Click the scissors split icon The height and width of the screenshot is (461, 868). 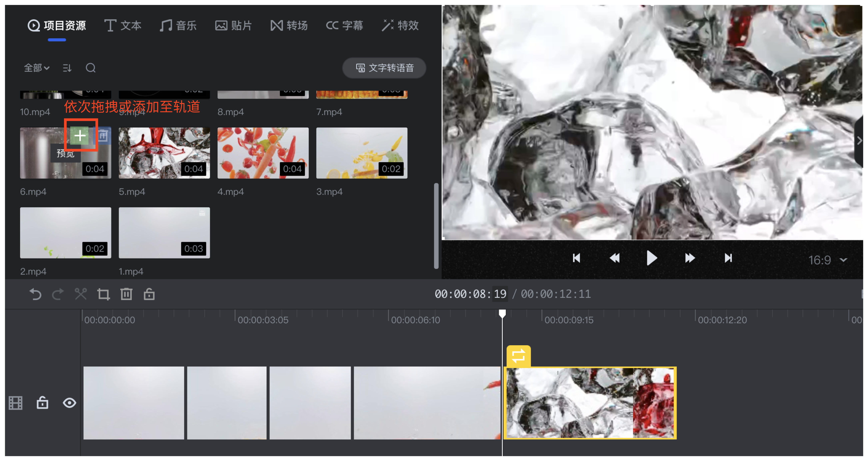(81, 294)
